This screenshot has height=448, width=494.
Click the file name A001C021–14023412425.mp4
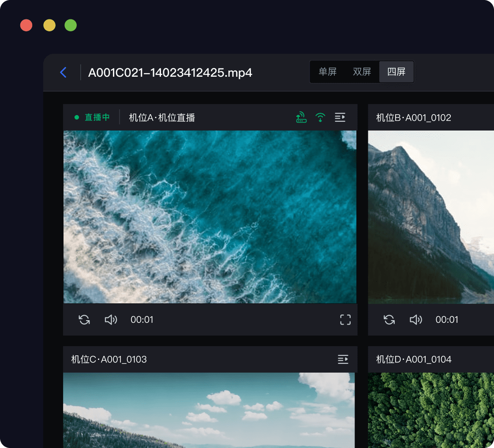pos(170,73)
